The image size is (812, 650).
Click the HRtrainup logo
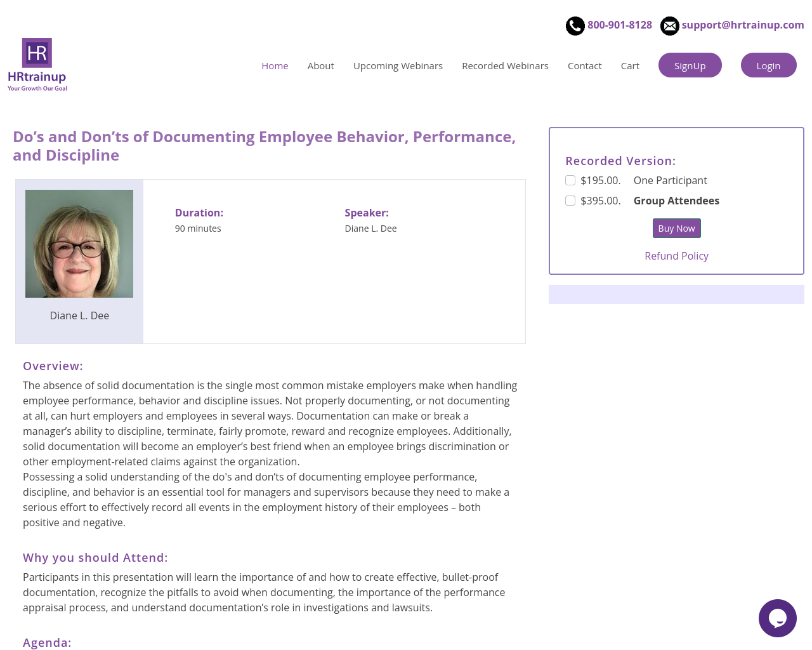tap(37, 65)
